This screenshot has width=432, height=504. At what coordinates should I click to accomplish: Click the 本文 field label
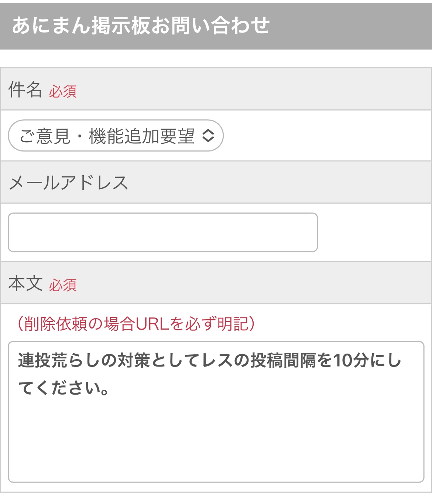[25, 284]
